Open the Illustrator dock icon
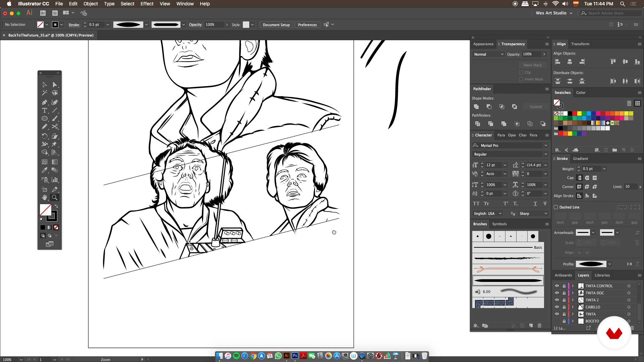Image resolution: width=644 pixels, height=362 pixels. tap(286, 356)
